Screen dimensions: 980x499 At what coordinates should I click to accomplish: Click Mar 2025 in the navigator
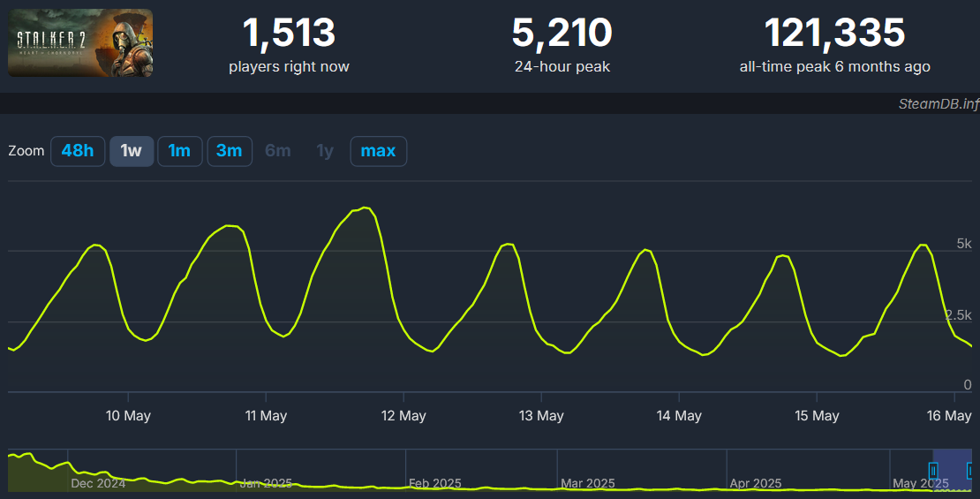click(587, 483)
